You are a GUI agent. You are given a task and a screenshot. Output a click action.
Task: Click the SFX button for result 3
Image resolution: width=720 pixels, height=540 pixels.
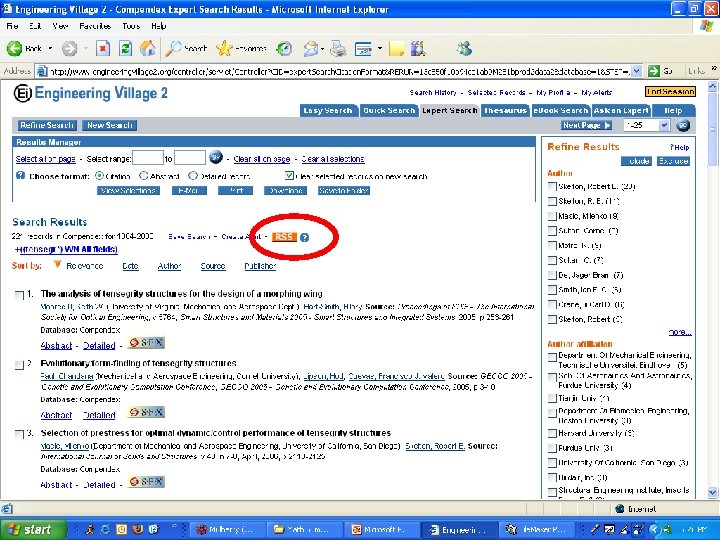(x=146, y=482)
